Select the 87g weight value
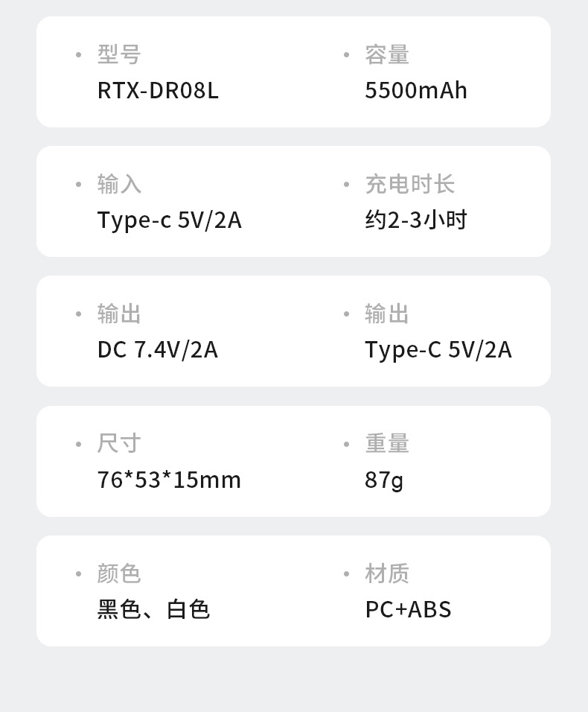588x712 pixels. [x=384, y=480]
